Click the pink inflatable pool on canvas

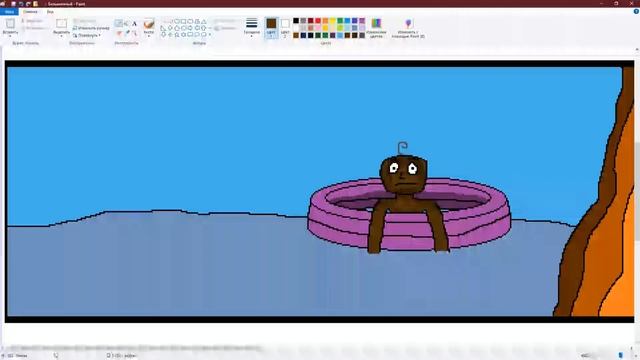(409, 213)
